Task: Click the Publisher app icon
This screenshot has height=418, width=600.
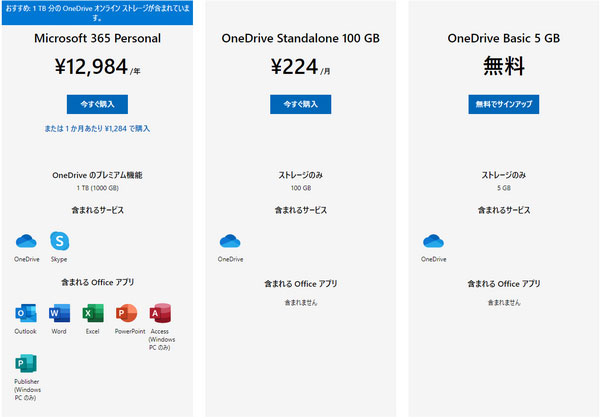Action: tap(26, 363)
